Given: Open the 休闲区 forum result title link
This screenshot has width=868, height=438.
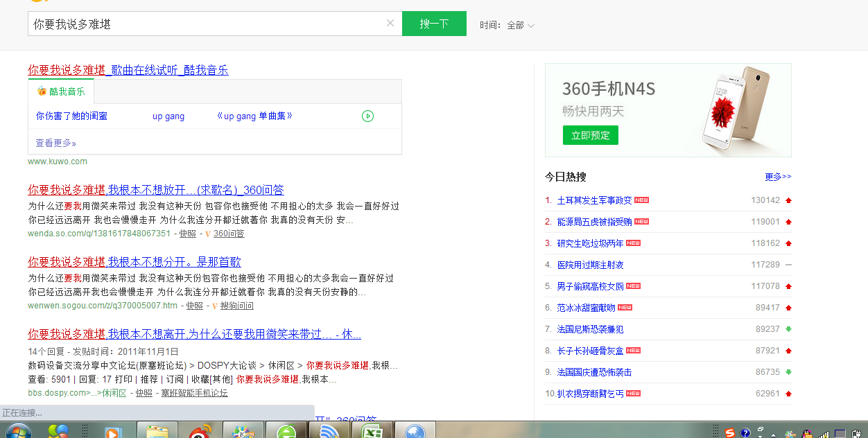Looking at the screenshot, I should pos(194,334).
